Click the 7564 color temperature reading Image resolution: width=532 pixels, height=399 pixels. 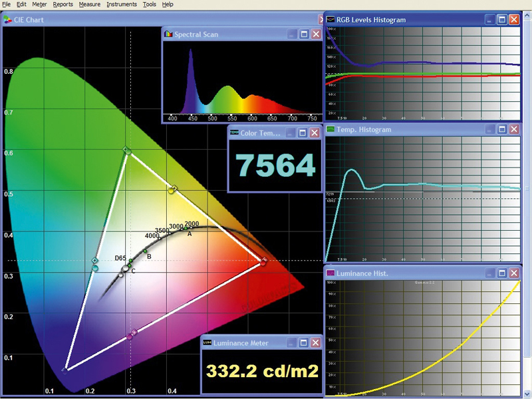point(275,165)
